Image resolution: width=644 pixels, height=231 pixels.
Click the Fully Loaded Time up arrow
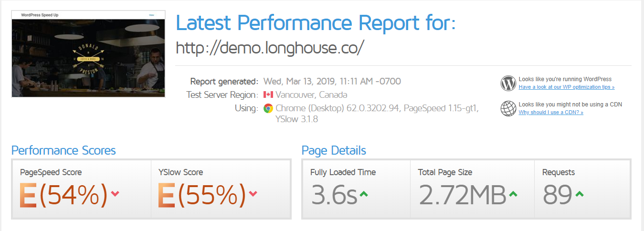(364, 194)
